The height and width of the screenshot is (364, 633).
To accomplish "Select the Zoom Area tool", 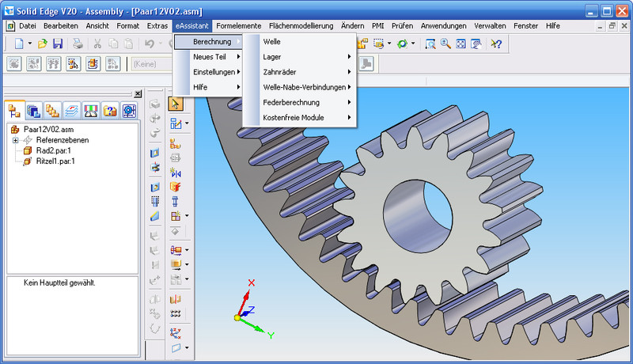I will (430, 44).
